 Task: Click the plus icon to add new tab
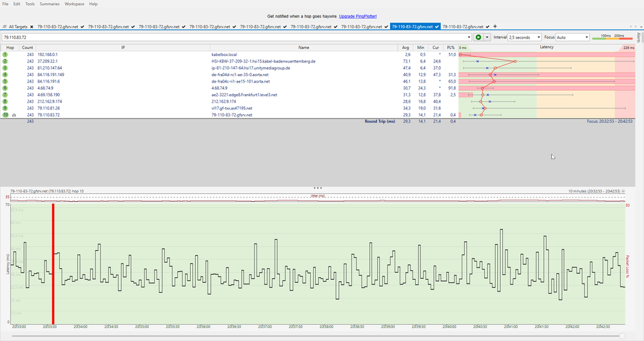(495, 26)
